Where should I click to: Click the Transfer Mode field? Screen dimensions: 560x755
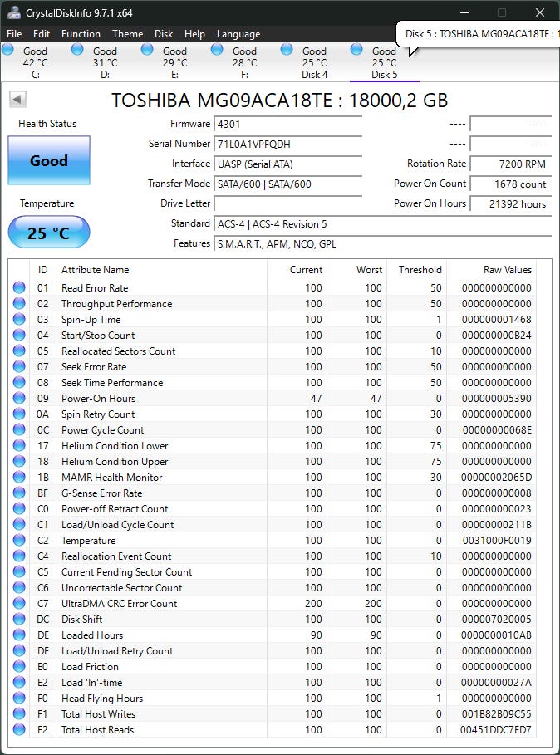point(288,184)
